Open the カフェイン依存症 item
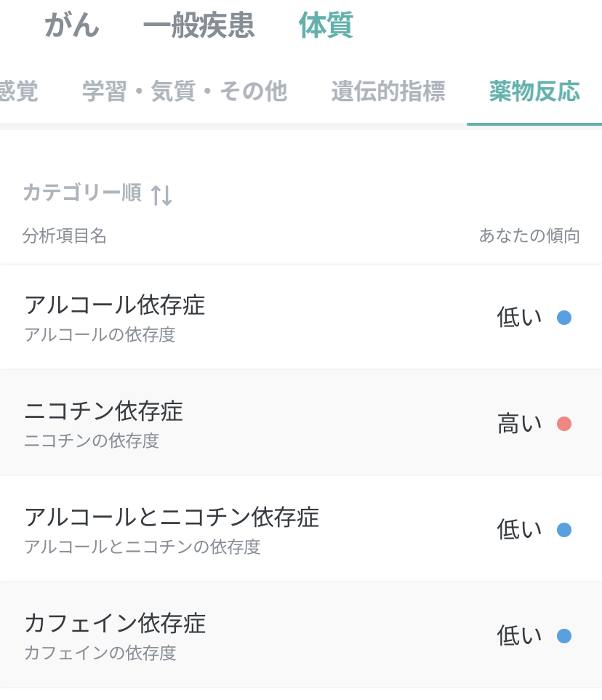 coord(301,635)
